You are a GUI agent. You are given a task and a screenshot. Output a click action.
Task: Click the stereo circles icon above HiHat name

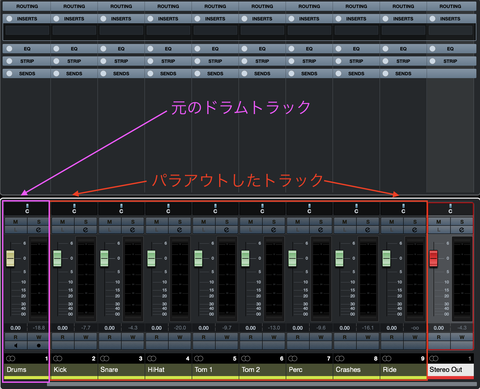(x=152, y=358)
